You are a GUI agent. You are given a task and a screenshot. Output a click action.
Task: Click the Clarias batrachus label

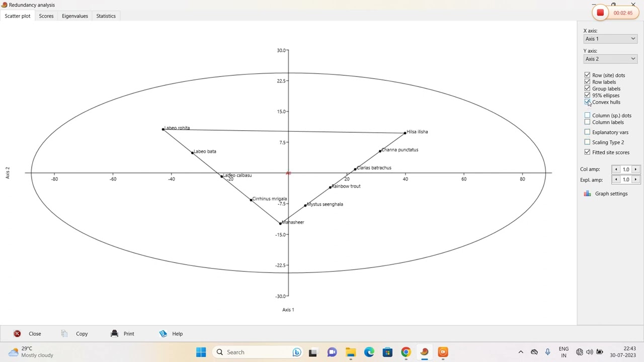tap(374, 168)
